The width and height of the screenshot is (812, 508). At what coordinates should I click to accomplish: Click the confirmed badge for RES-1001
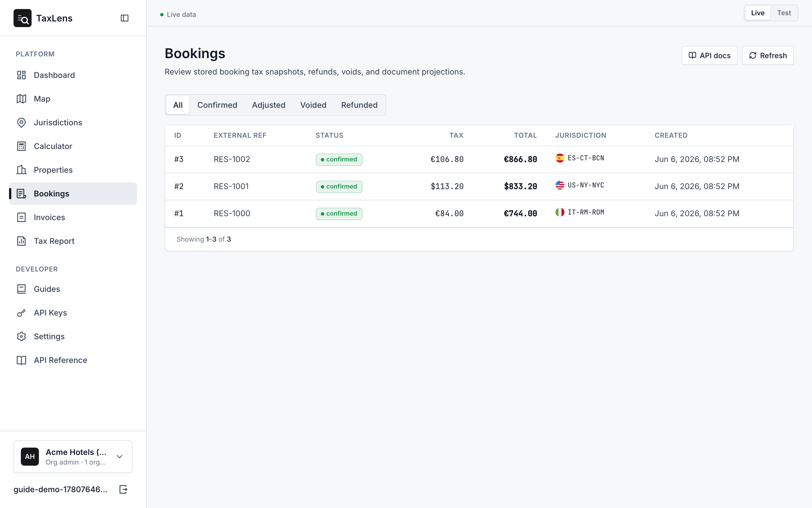tap(339, 187)
